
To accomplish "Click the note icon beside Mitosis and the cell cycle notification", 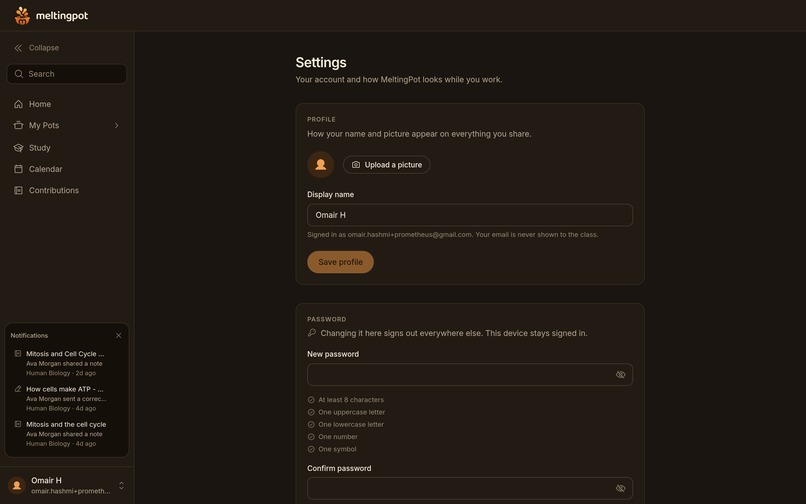I will pos(18,424).
